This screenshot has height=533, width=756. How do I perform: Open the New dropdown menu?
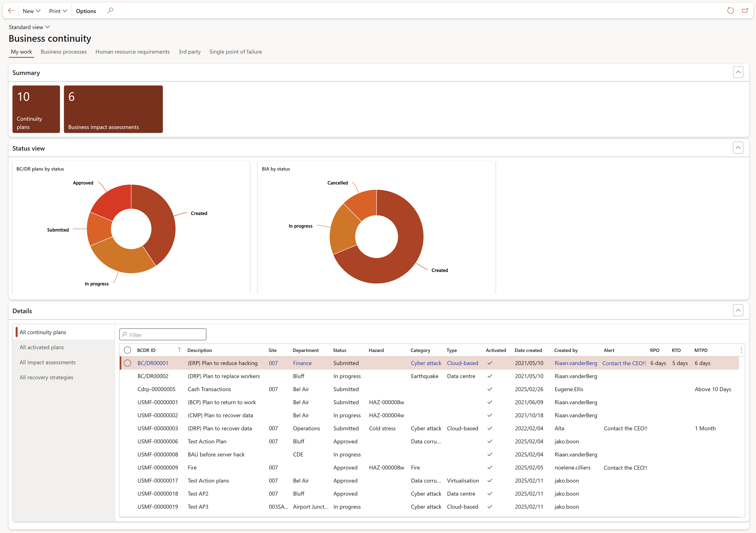[x=32, y=11]
